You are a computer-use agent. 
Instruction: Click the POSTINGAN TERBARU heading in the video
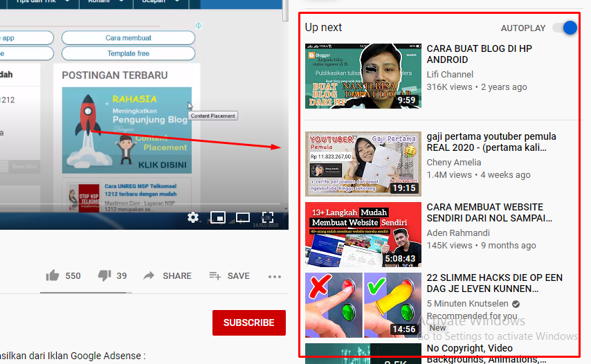pos(115,75)
